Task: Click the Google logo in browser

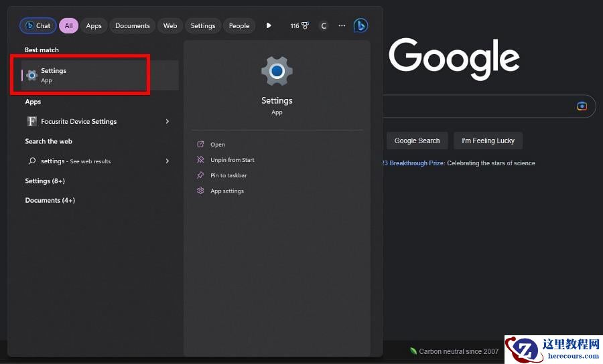Action: click(x=454, y=58)
